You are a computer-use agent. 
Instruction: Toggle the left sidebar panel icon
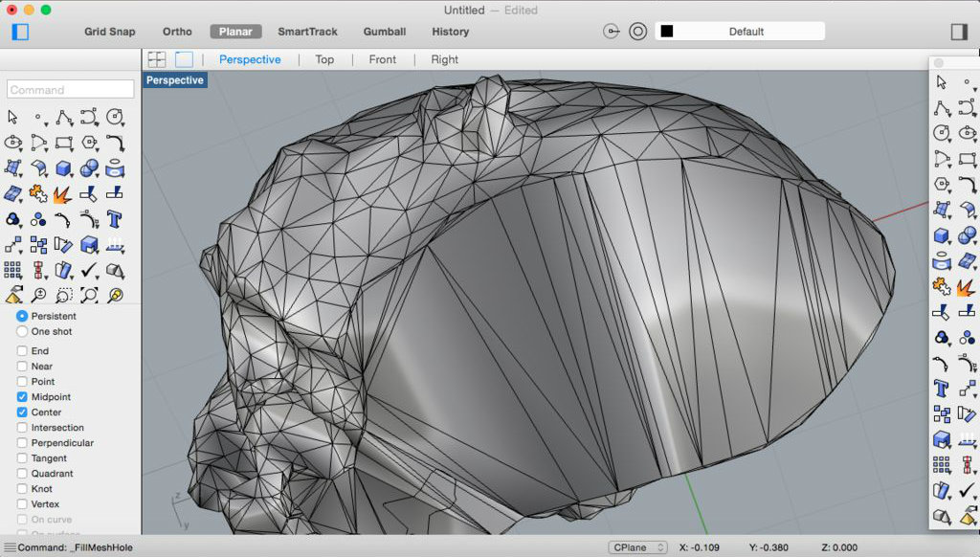point(20,32)
